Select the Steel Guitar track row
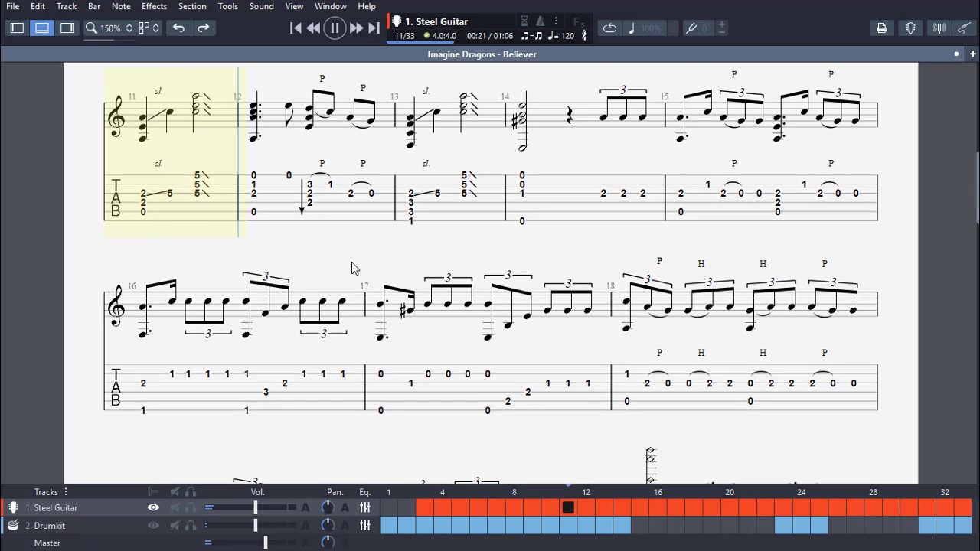 click(190, 507)
